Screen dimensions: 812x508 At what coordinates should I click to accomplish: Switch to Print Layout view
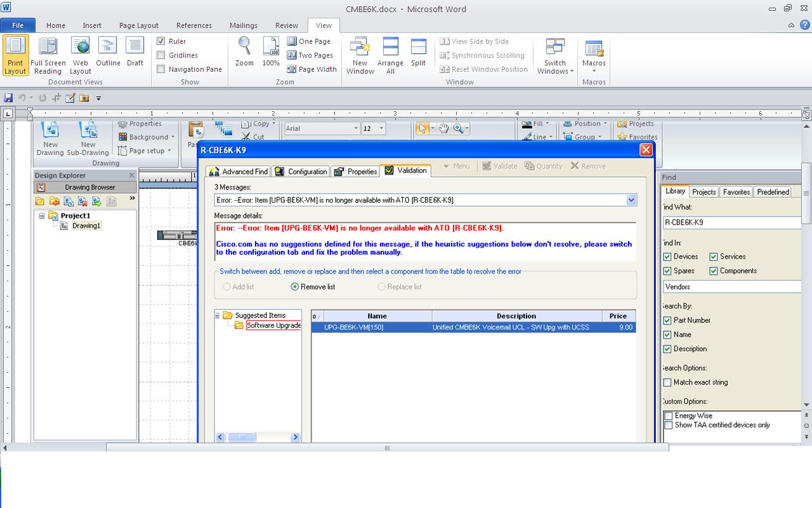click(x=15, y=55)
